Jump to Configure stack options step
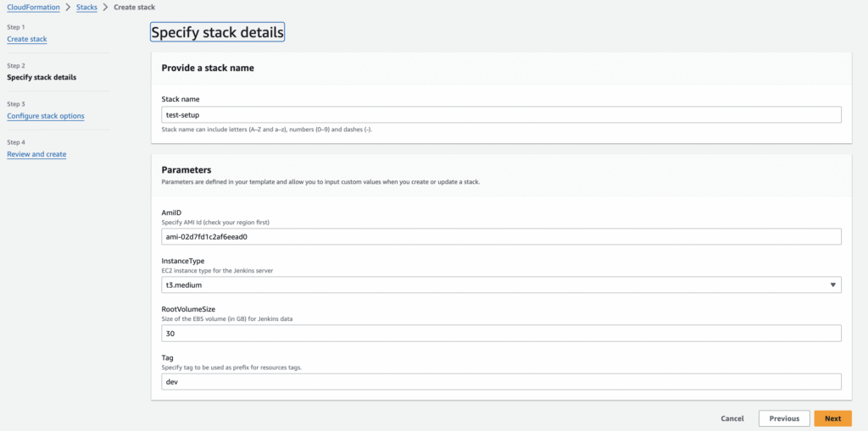Image resolution: width=868 pixels, height=431 pixels. [x=46, y=116]
